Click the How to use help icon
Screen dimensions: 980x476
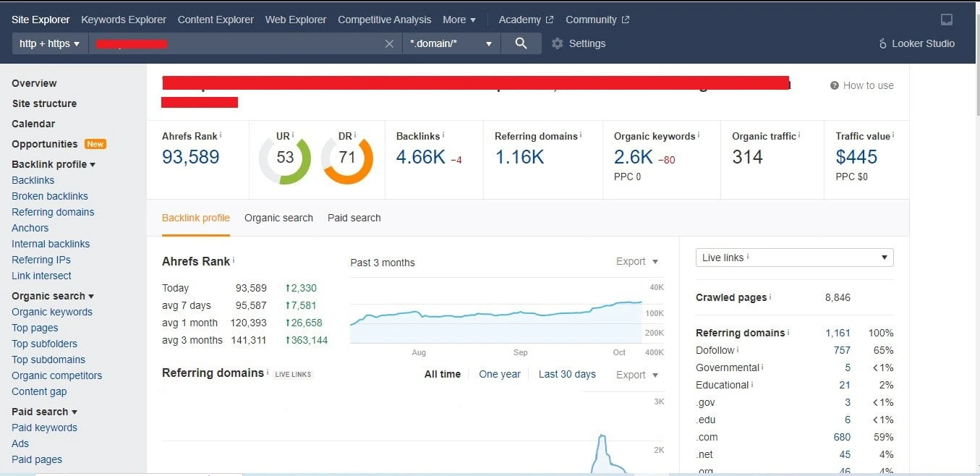[835, 85]
